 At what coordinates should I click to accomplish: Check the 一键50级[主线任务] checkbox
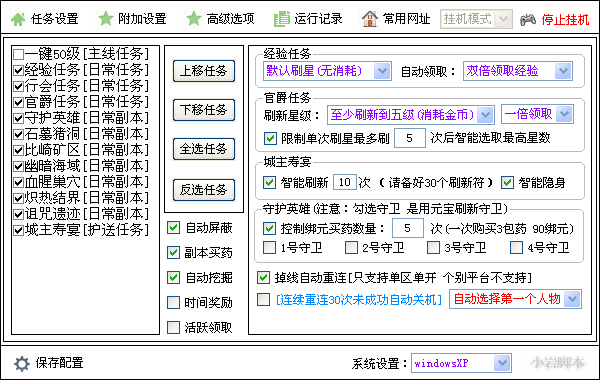pyautogui.click(x=18, y=54)
